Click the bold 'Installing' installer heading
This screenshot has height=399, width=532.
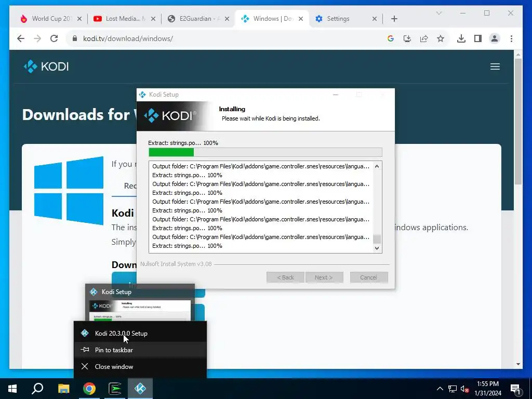232,109
